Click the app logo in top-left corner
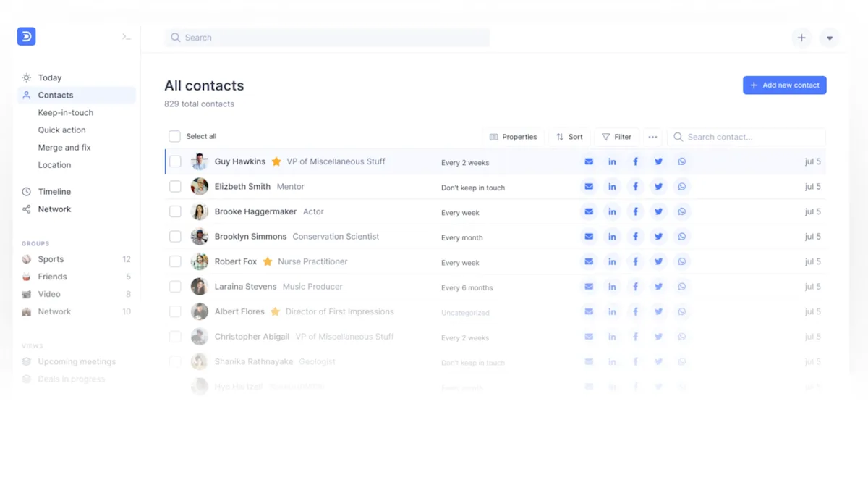868x488 pixels. (27, 36)
